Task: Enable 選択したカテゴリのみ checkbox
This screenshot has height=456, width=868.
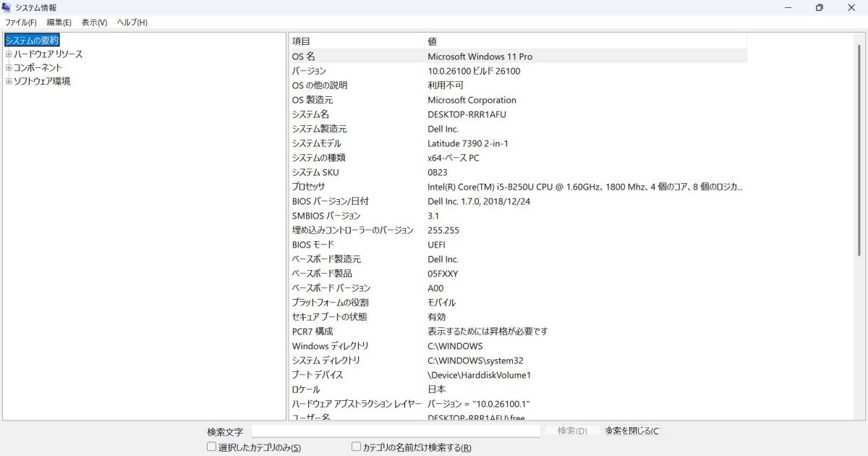Action: (212, 447)
